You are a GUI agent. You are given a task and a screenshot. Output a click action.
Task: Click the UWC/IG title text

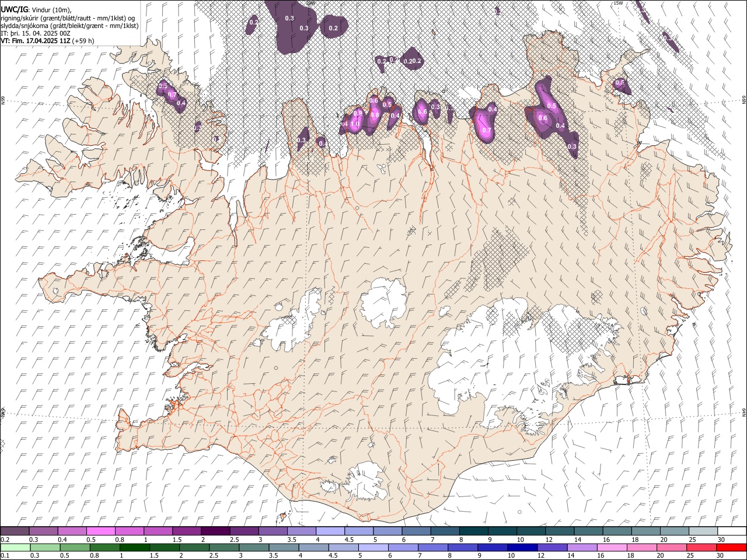click(14, 10)
